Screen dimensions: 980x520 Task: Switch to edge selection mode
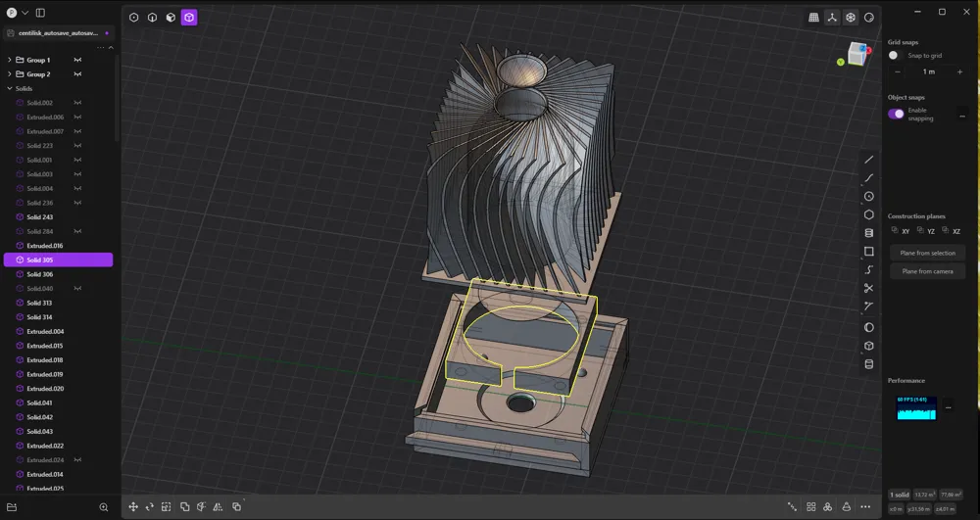point(152,18)
